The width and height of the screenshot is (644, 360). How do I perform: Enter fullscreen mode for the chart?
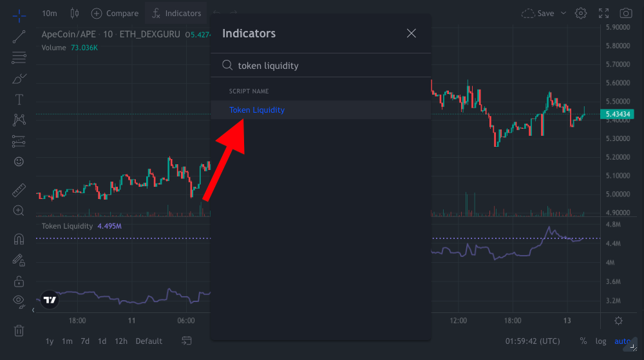603,13
